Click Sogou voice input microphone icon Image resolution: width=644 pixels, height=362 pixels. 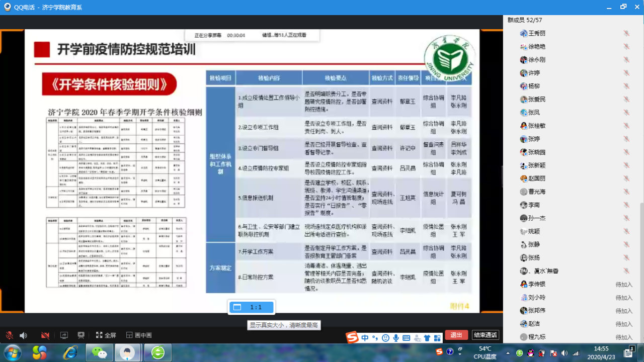pyautogui.click(x=396, y=338)
